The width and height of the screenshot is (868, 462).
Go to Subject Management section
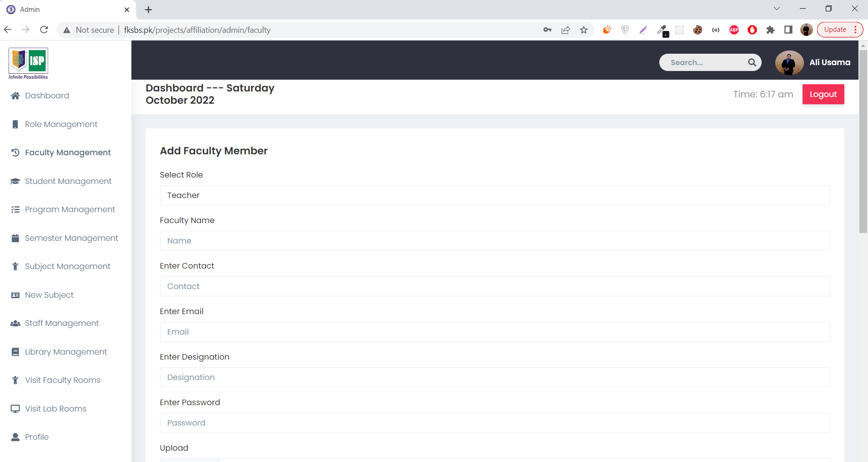[67, 266]
